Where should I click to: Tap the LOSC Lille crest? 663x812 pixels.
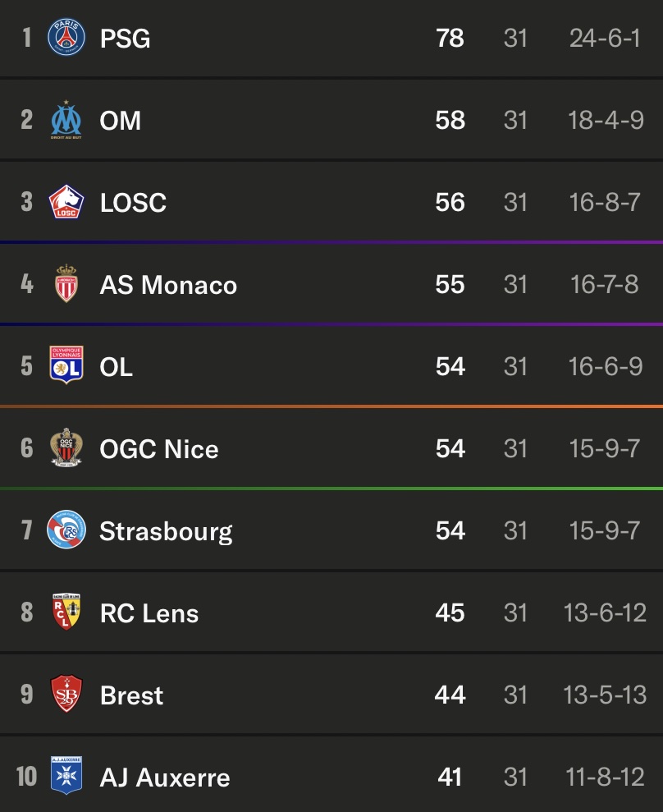66,202
